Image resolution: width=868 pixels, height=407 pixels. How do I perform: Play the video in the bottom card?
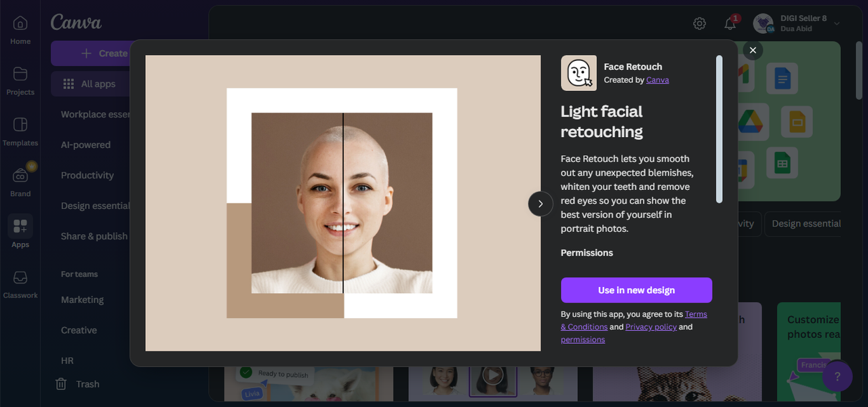point(493,374)
